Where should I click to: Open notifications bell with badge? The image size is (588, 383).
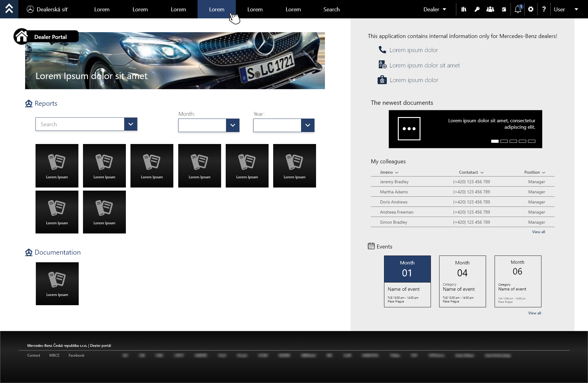tap(518, 9)
